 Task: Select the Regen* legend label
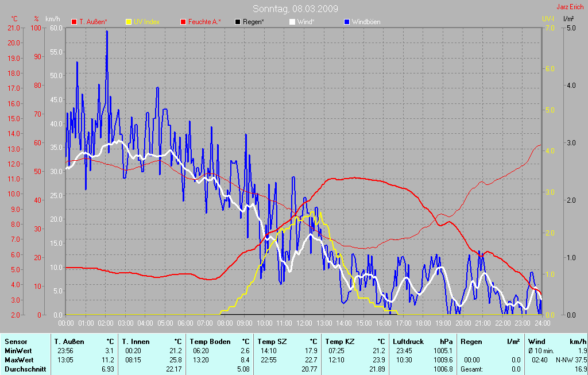(253, 22)
